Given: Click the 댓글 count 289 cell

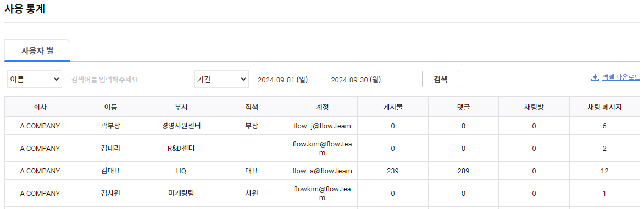Looking at the screenshot, I should coord(463,171).
